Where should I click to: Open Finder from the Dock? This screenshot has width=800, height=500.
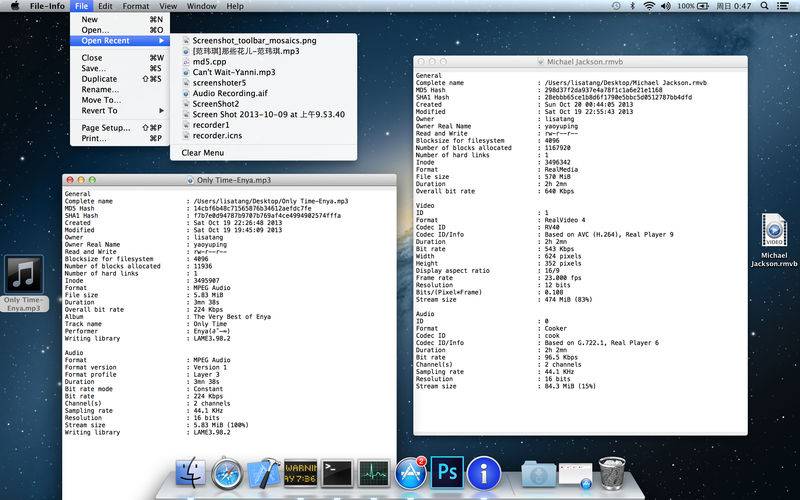click(191, 473)
